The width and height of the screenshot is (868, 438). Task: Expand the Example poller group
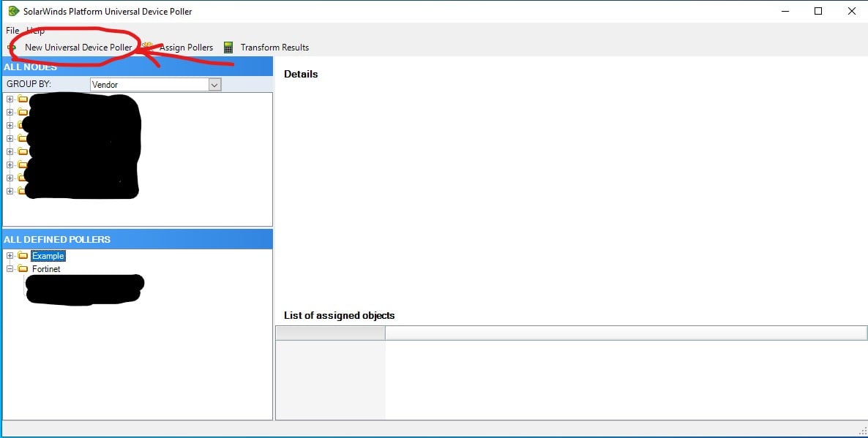10,255
